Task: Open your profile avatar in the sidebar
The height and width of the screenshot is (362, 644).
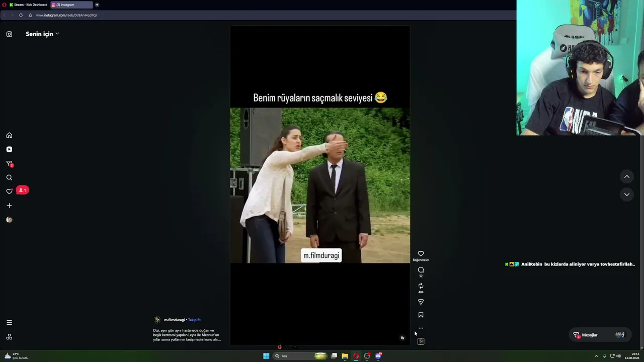Action: pos(9,220)
